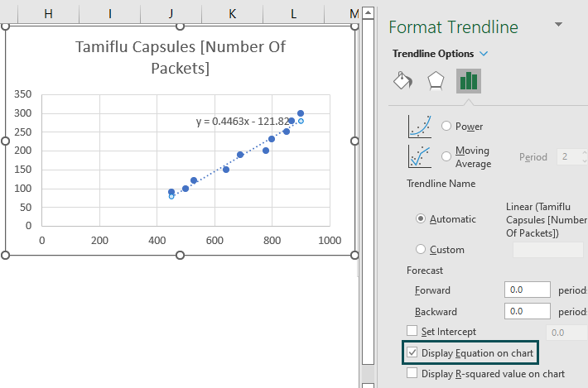Click the vertical axis label 100
This screenshot has height=388, width=588.
23,189
